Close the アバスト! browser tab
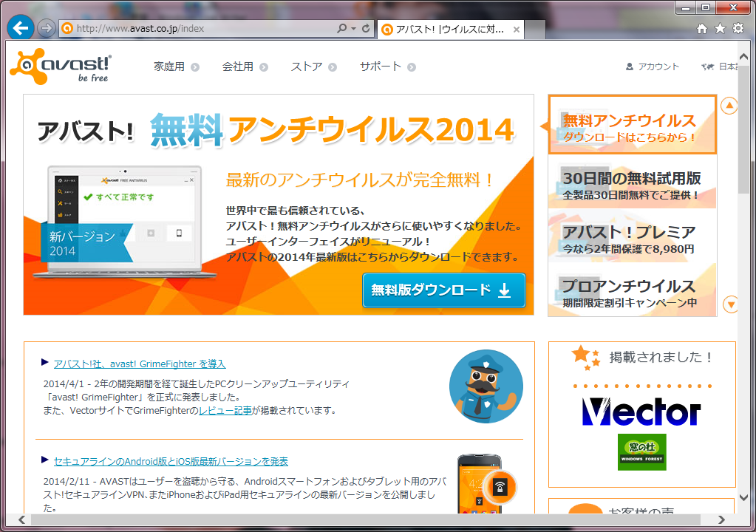Image resolution: width=756 pixels, height=532 pixels. (517, 30)
